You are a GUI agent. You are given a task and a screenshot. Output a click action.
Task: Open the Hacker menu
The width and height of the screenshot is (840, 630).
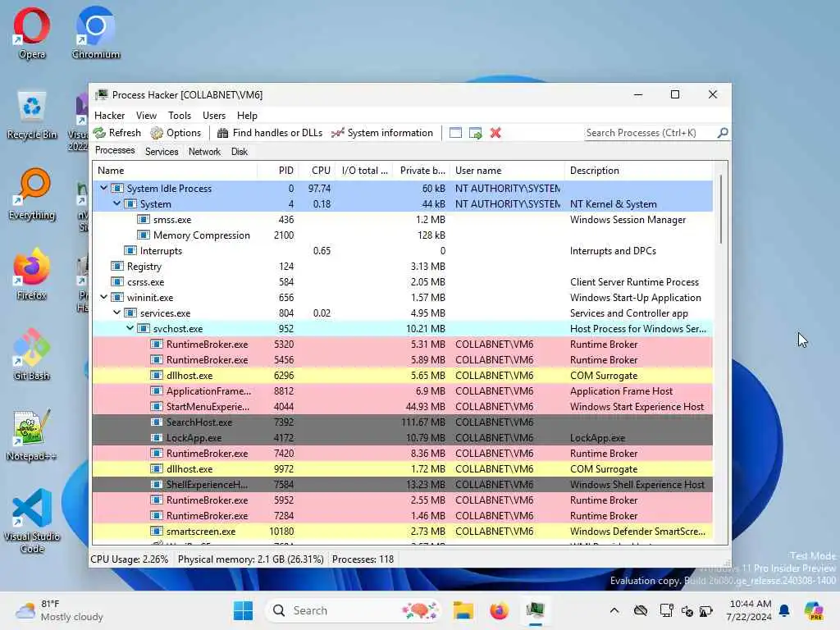[x=109, y=116]
